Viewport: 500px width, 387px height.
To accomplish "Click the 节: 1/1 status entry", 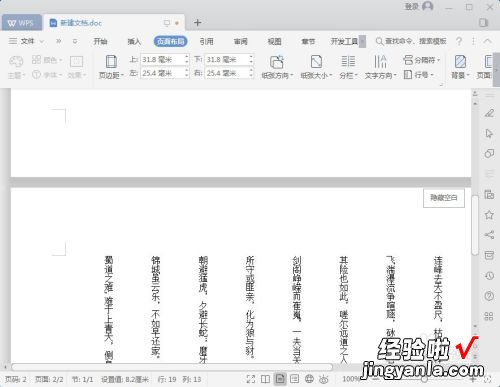I will point(82,379).
